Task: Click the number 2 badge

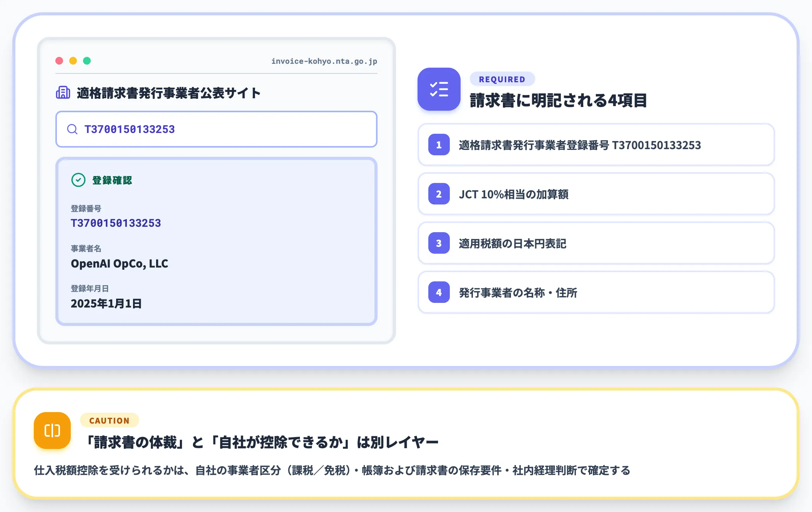Action: [439, 194]
